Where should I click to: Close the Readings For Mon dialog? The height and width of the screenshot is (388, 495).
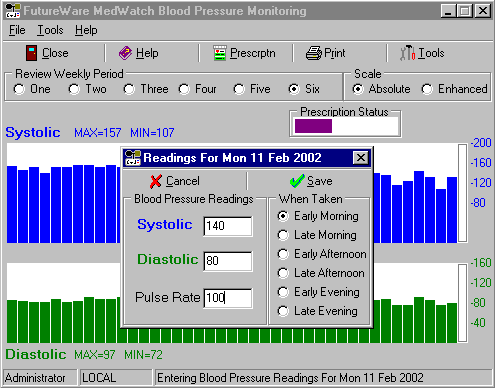[x=361, y=158]
